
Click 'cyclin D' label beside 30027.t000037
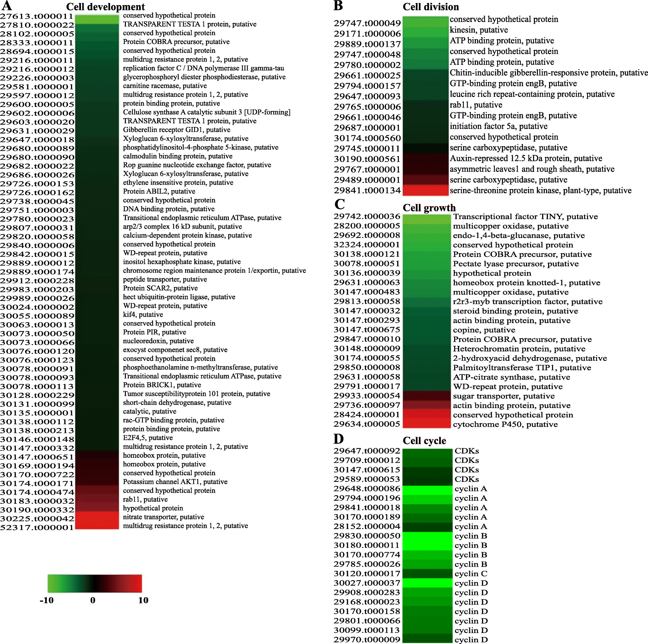(x=471, y=583)
